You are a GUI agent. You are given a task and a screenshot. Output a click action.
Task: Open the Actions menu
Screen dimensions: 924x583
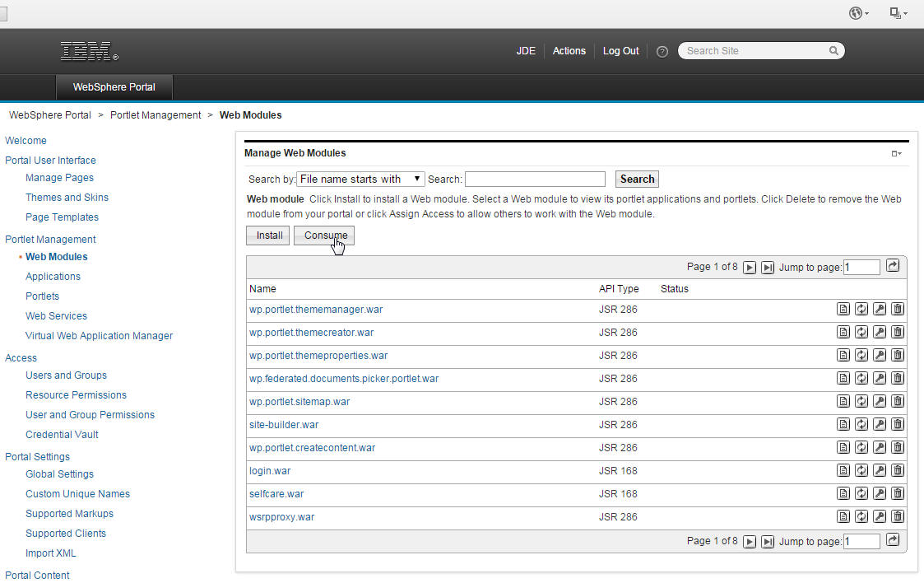[569, 51]
